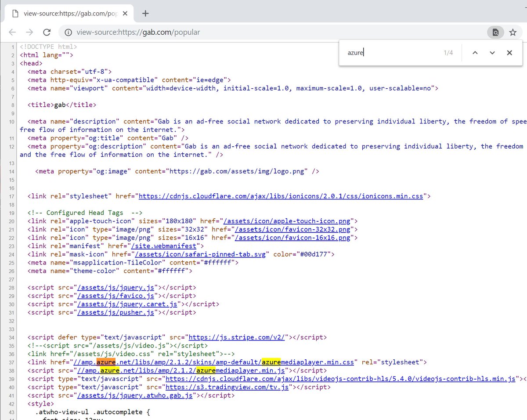Click the find-in-page magnifier icon
The height and width of the screenshot is (420, 527).
point(495,32)
